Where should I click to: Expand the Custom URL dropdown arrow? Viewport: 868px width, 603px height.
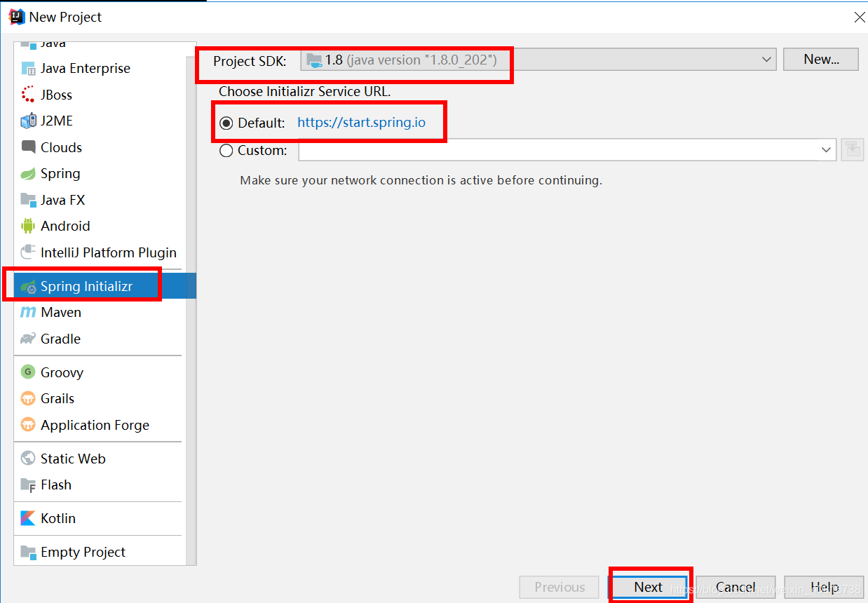(x=826, y=149)
